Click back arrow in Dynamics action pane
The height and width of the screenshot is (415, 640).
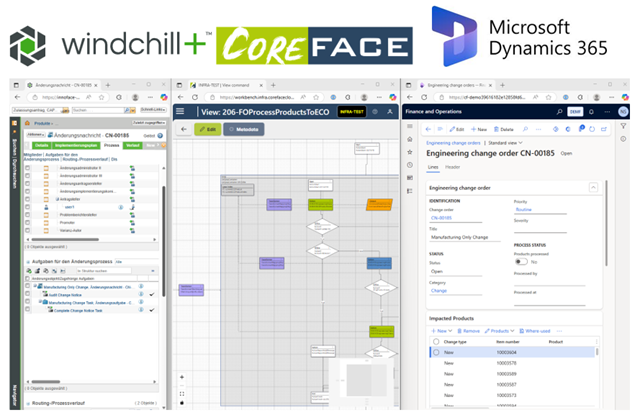428,129
